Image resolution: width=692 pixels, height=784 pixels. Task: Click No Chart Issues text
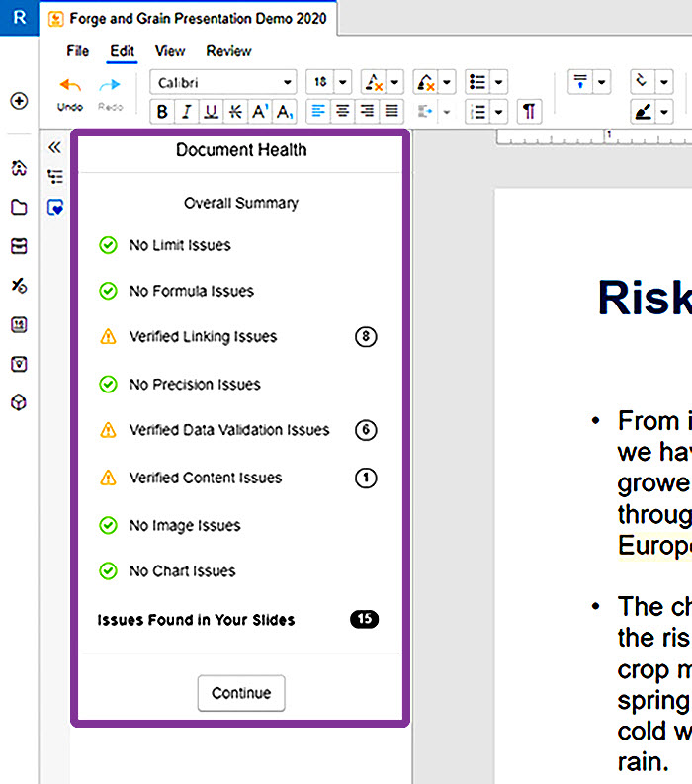click(183, 571)
